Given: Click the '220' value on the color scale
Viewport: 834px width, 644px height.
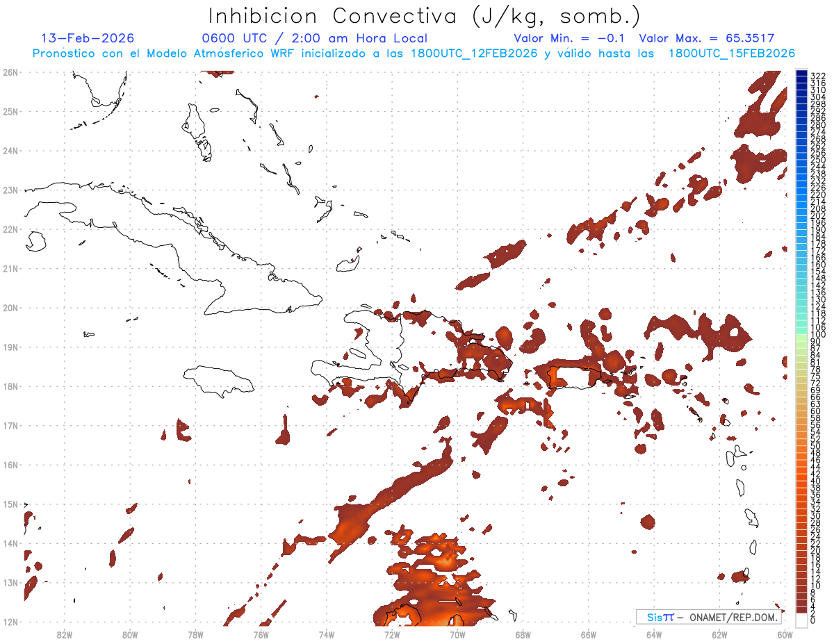Looking at the screenshot, I should pyautogui.click(x=818, y=195).
